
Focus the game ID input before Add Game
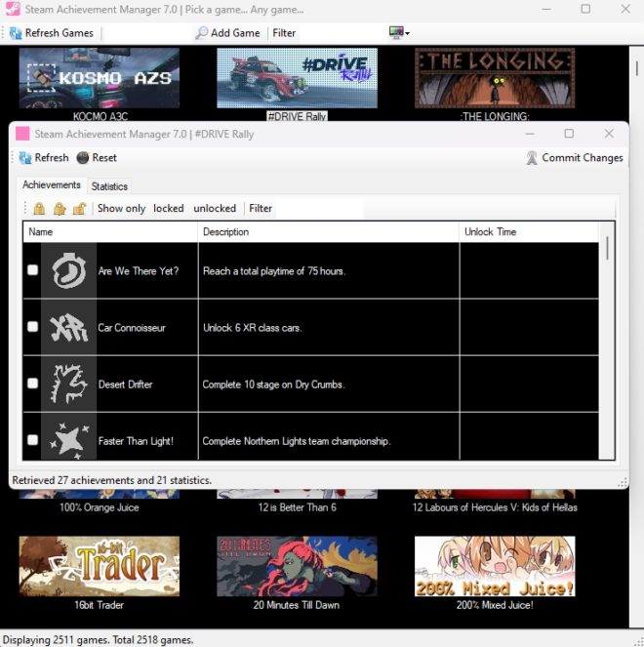(148, 33)
